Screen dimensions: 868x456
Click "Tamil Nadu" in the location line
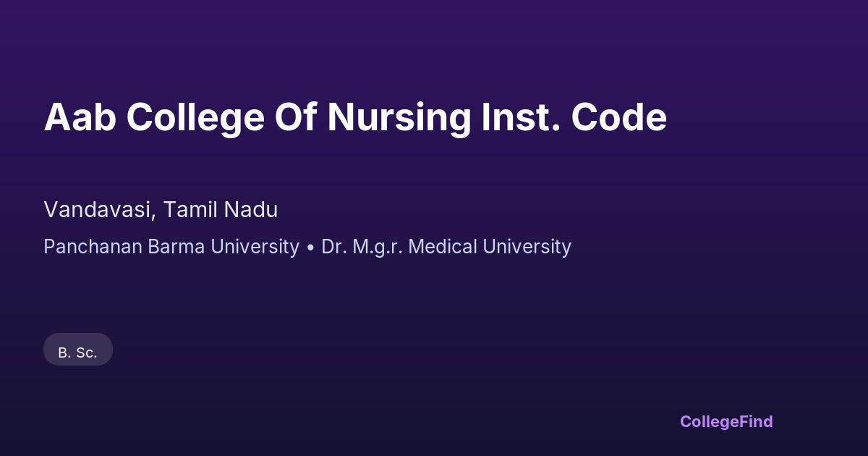221,210
